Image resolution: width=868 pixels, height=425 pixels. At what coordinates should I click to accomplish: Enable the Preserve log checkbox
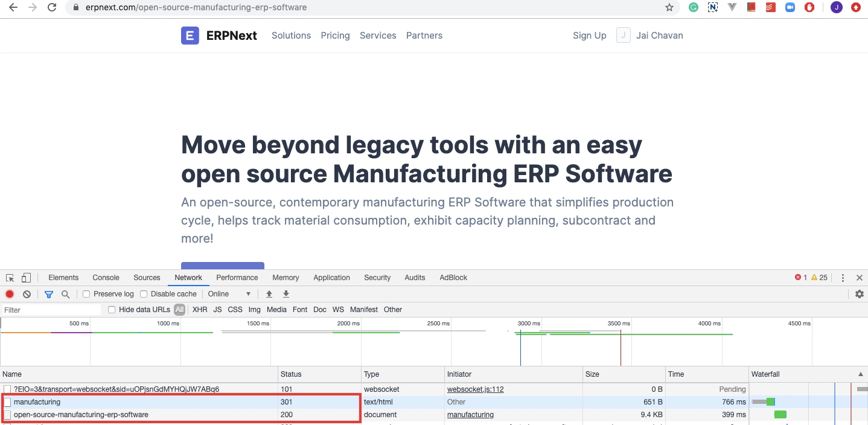(x=86, y=294)
